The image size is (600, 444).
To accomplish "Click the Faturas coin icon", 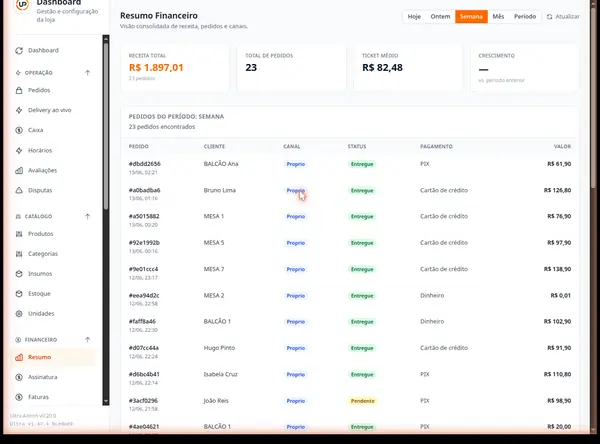I will [x=19, y=397].
